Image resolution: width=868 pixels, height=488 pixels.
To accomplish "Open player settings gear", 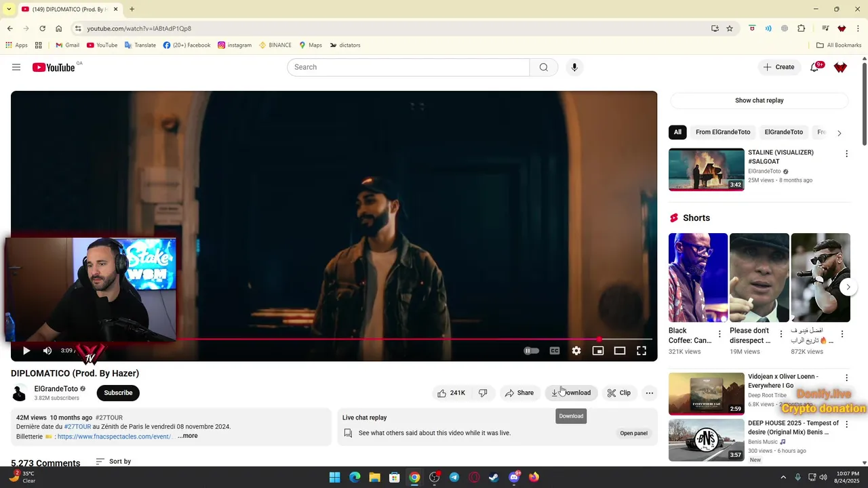I will coord(576,350).
